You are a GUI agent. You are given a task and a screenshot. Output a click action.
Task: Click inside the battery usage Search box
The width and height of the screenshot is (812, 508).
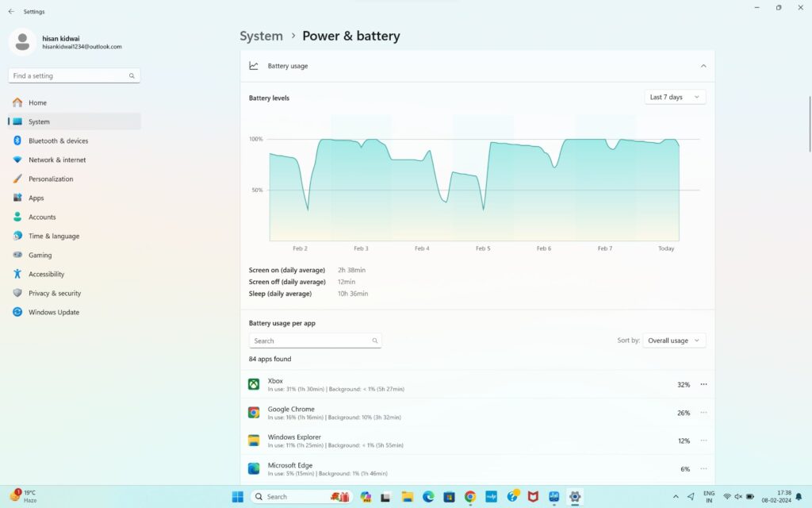pyautogui.click(x=315, y=340)
